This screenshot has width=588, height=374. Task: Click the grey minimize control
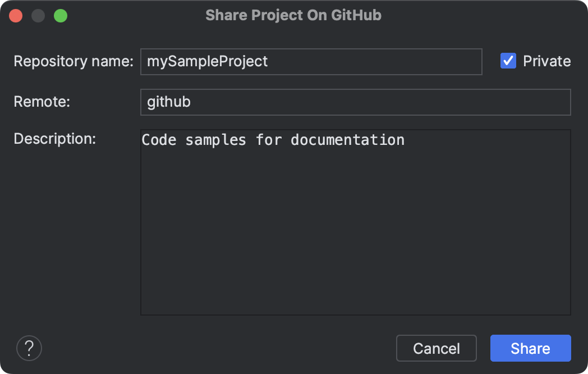38,16
